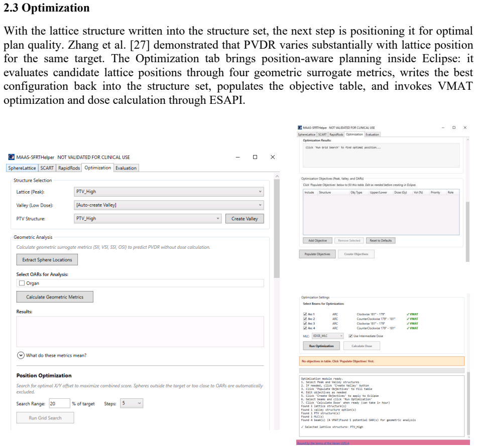This screenshot has width=477, height=448.
Task: Uncheck the Arc 4 beam checkbox
Action: [x=305, y=328]
